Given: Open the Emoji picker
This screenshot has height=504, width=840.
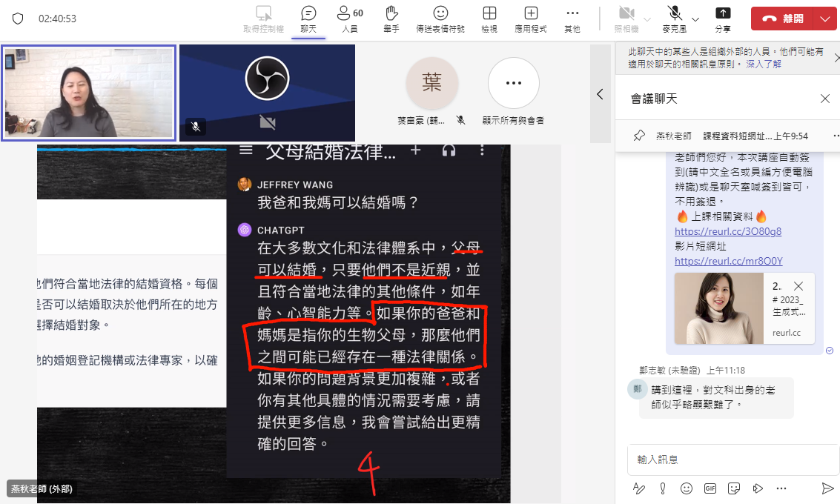Looking at the screenshot, I should pyautogui.click(x=687, y=488).
